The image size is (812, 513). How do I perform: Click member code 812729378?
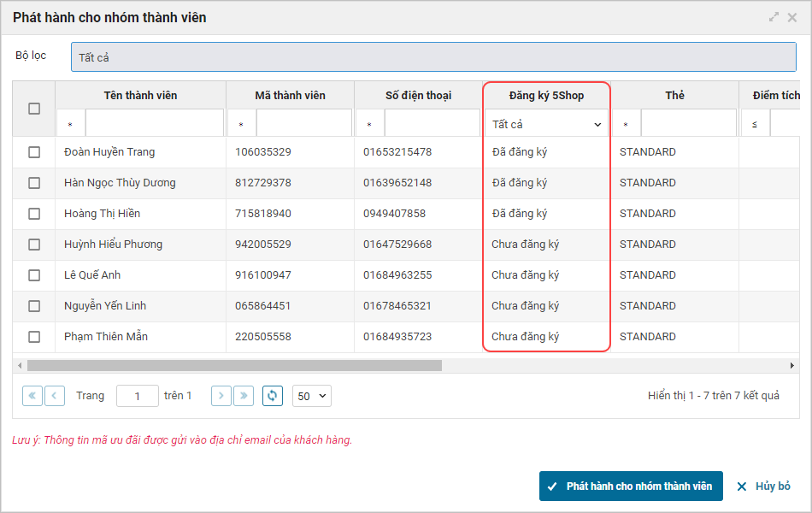pyautogui.click(x=263, y=183)
